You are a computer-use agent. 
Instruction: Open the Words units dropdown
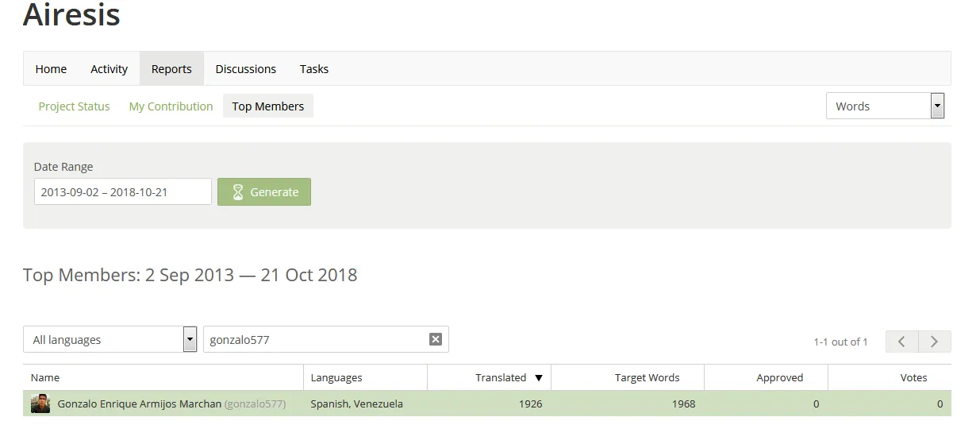click(885, 106)
